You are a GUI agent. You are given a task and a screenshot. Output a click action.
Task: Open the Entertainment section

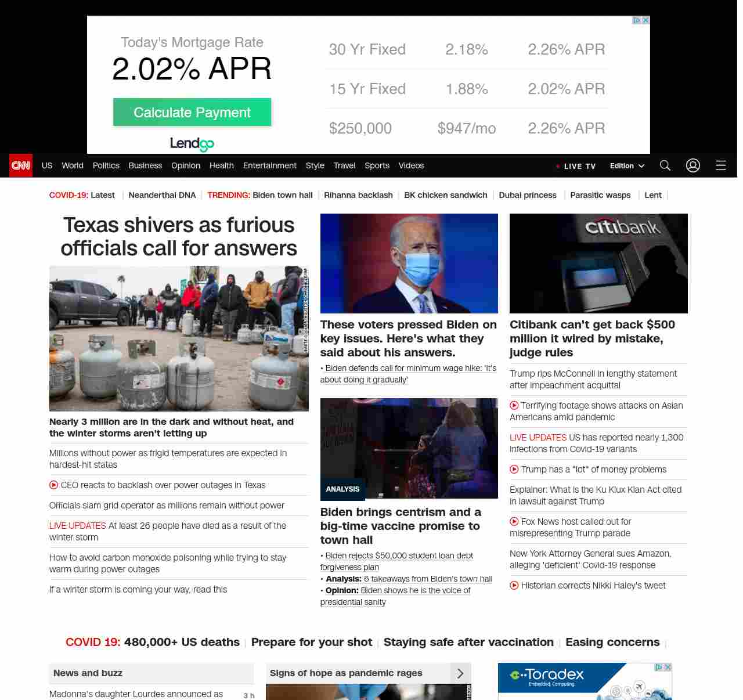coord(269,165)
